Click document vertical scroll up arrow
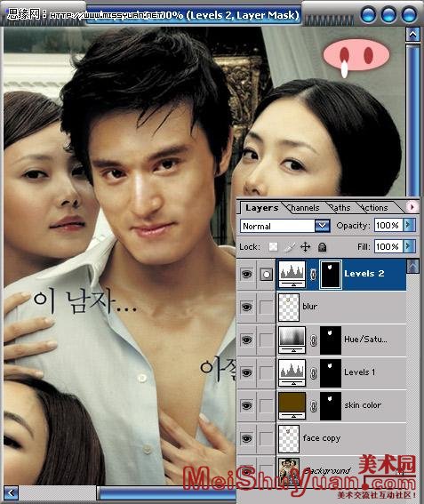Image resolution: width=424 pixels, height=504 pixels. 412,34
